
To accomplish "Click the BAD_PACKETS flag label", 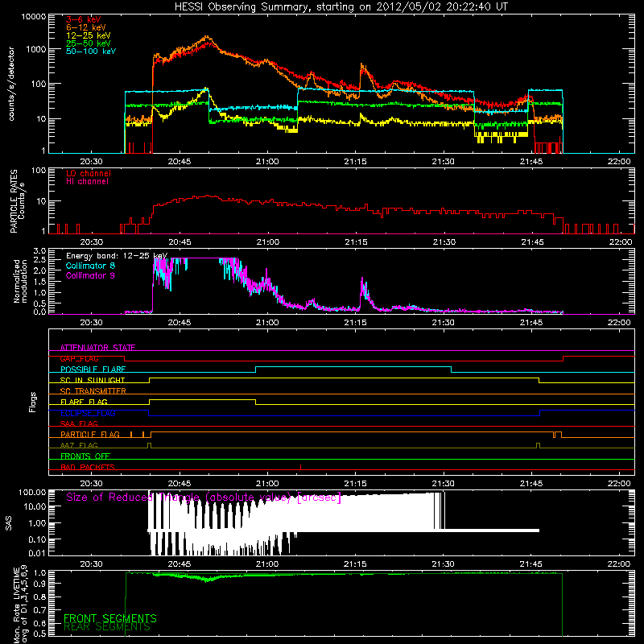I will (88, 467).
